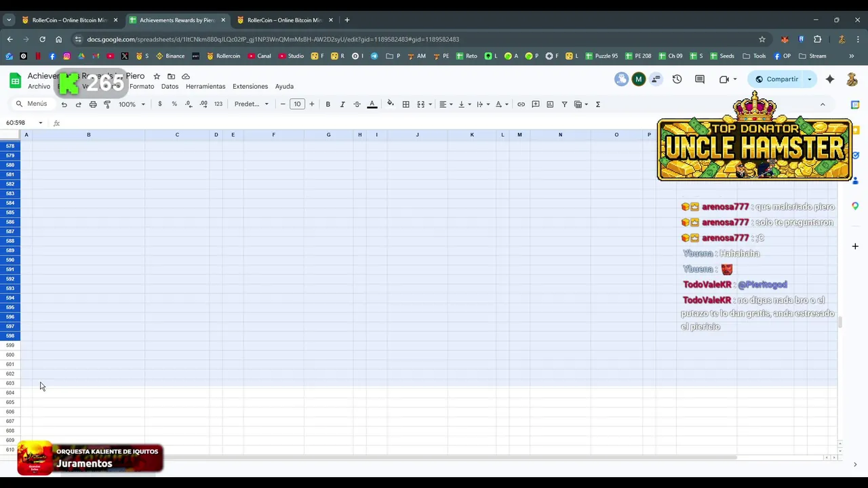View the cloud save status

pyautogui.click(x=186, y=77)
